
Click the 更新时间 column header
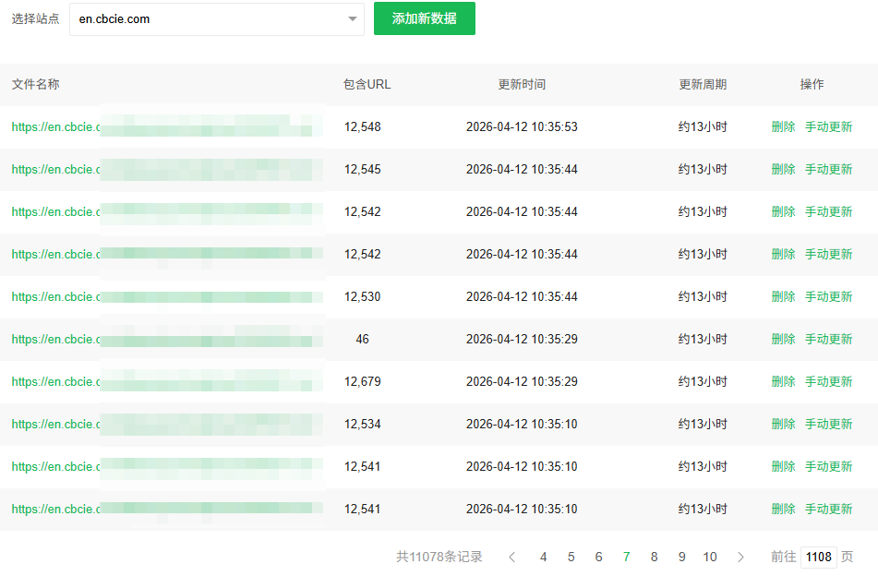522,85
